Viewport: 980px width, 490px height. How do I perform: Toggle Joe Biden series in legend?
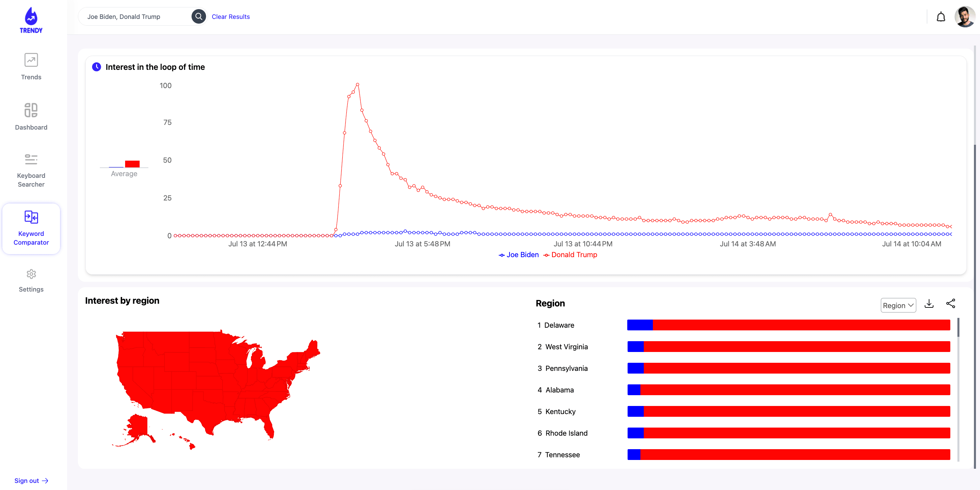519,255
